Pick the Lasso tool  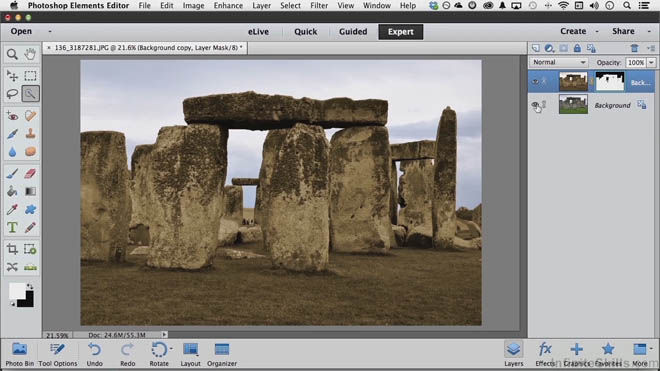click(x=12, y=93)
